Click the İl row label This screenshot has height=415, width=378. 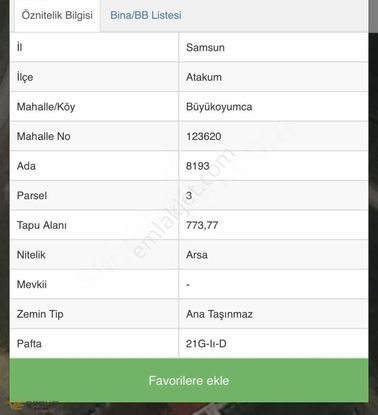(19, 47)
